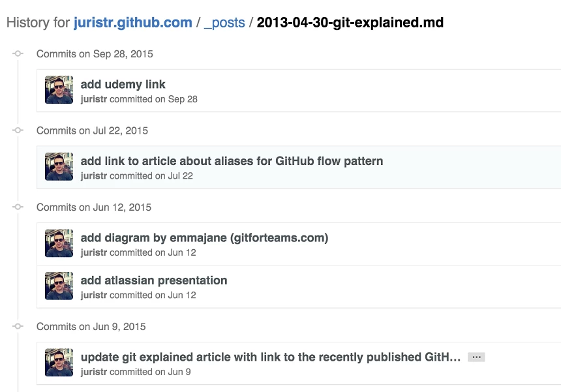The width and height of the screenshot is (561, 392).
Task: Click the timeline commit marker for Jun 12, 2015
Action: coord(18,207)
